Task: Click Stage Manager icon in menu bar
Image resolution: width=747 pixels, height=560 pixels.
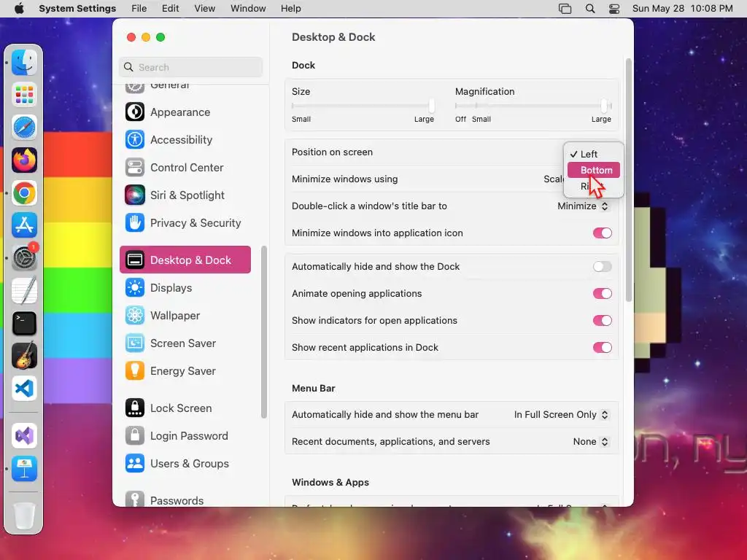Action: click(x=565, y=9)
